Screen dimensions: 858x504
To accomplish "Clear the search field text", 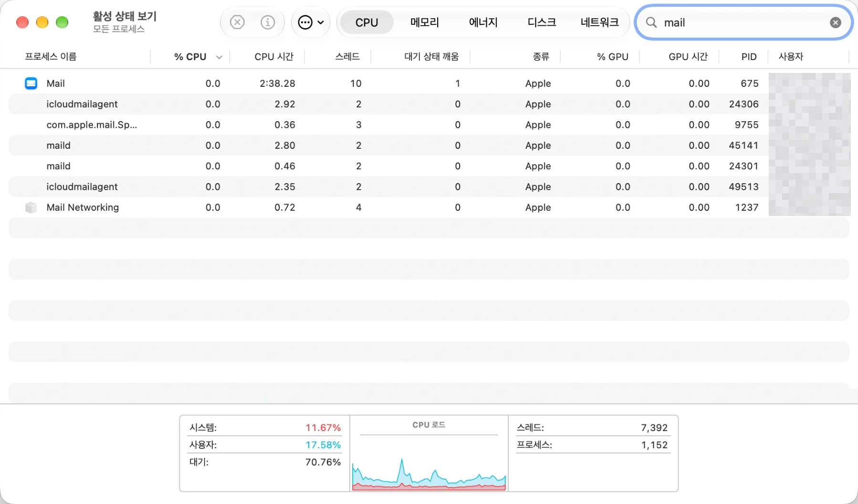I will click(x=835, y=22).
